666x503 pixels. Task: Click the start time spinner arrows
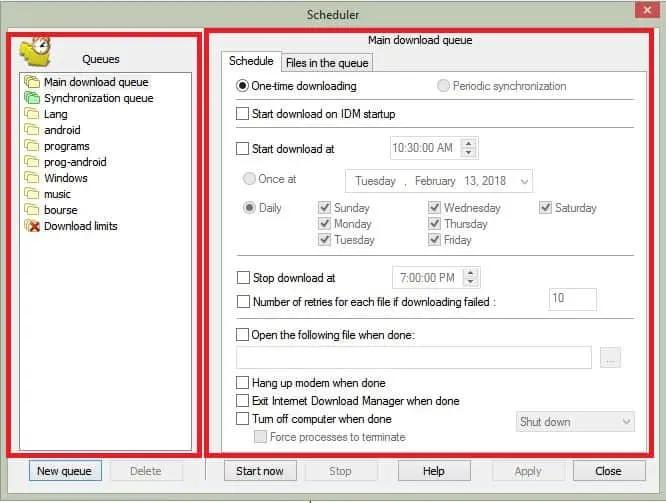(x=471, y=148)
